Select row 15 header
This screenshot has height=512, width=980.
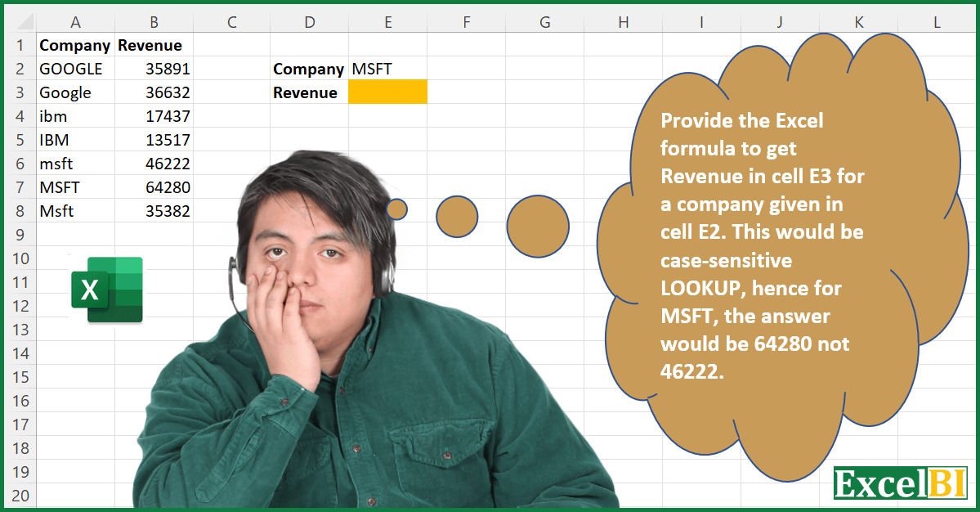point(20,377)
